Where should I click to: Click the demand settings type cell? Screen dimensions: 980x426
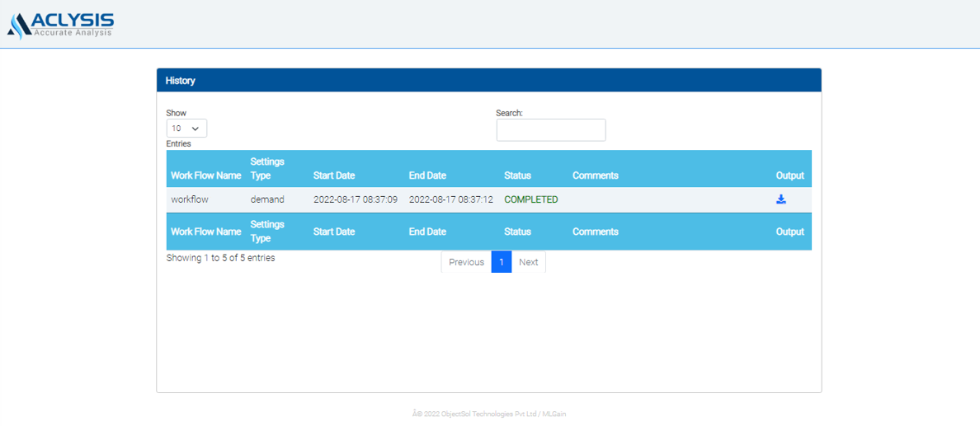[x=267, y=199]
